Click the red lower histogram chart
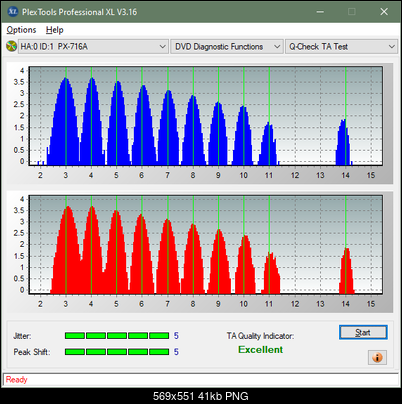The width and height of the screenshot is (402, 404). pos(206,244)
